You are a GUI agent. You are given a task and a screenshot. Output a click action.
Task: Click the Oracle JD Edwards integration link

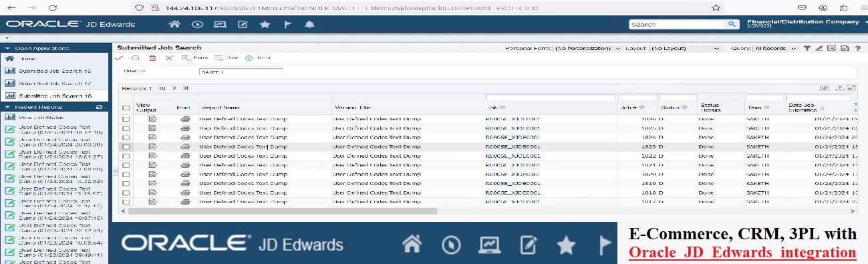742,253
